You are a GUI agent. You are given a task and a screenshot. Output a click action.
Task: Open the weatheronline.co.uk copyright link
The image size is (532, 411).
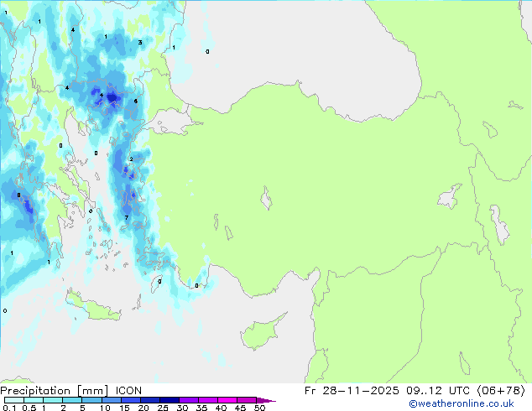click(x=461, y=403)
